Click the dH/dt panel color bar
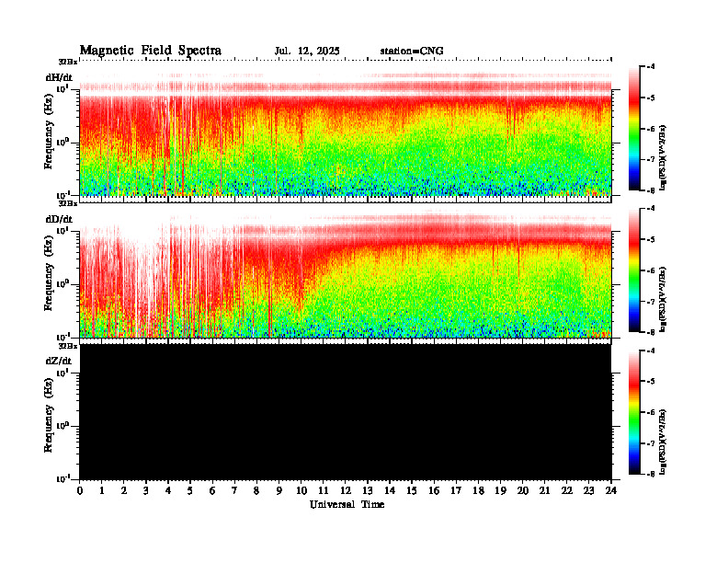This screenshot has width=728, height=563. click(634, 129)
